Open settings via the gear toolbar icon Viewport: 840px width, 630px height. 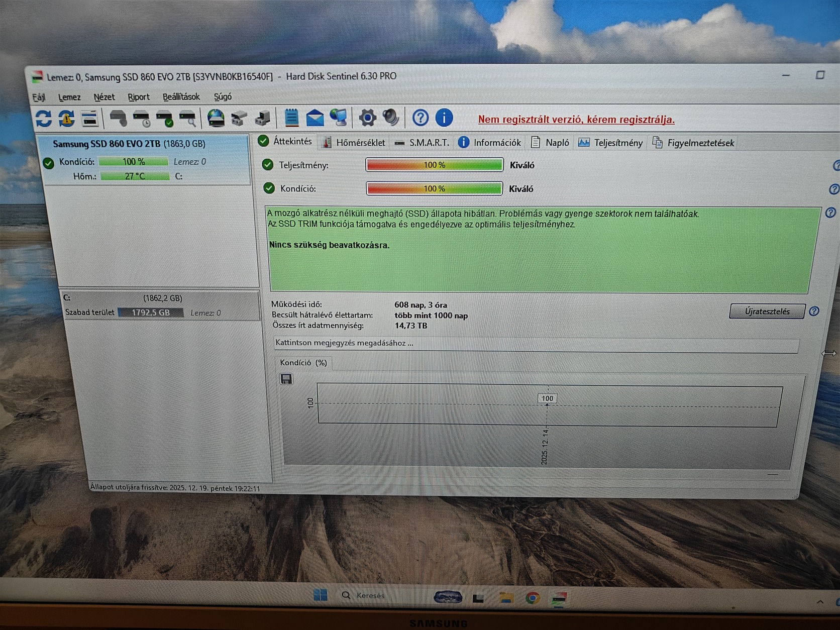367,118
